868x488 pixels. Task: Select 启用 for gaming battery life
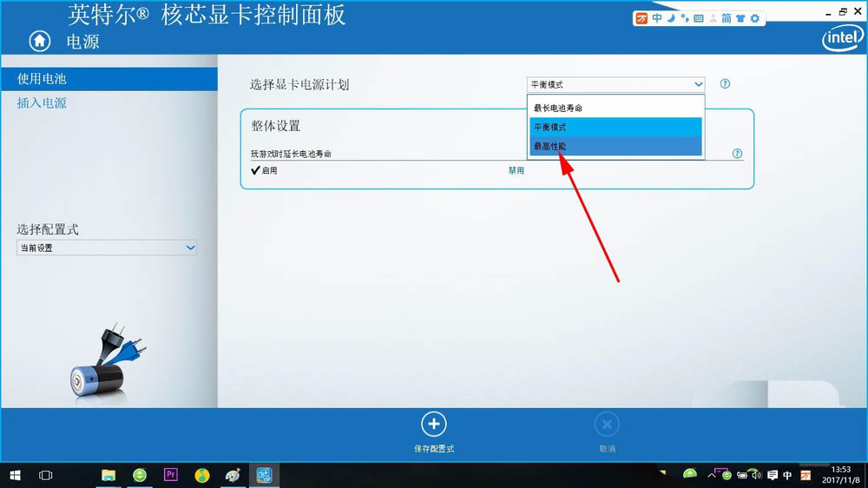tap(264, 170)
